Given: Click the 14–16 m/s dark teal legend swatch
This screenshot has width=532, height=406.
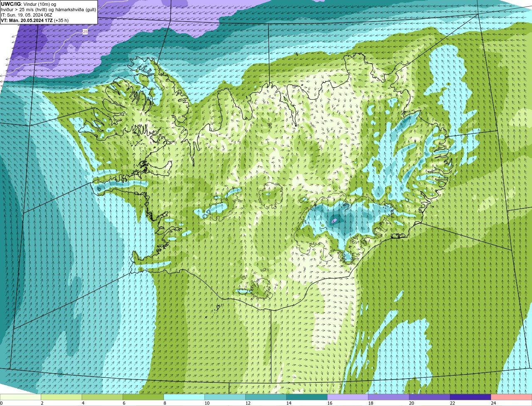Looking at the screenshot, I should click(307, 397).
